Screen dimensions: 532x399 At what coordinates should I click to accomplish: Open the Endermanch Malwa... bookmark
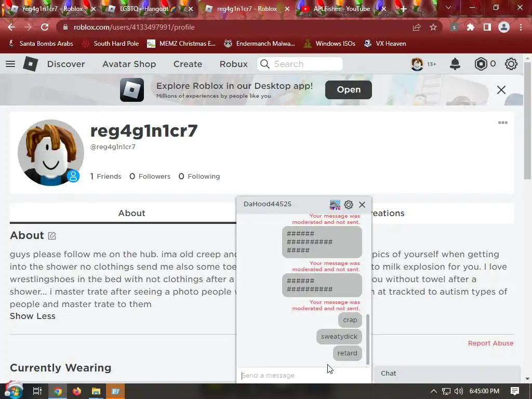[x=259, y=44]
